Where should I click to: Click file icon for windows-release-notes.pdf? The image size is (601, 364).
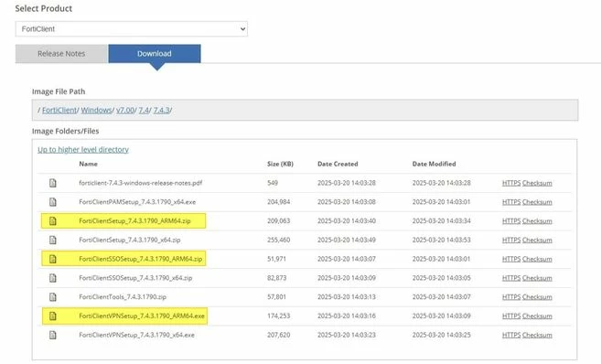pos(53,183)
